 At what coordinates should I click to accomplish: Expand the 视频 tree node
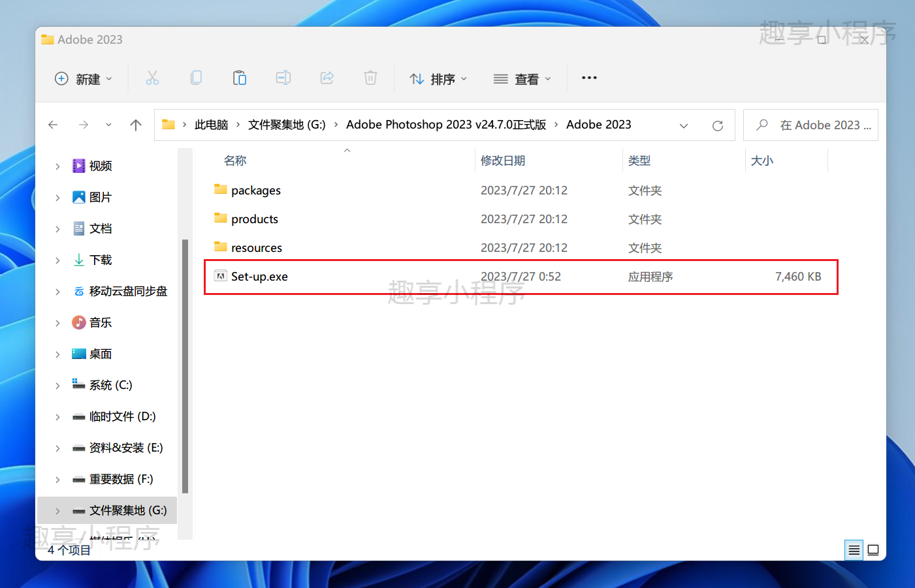click(x=57, y=166)
